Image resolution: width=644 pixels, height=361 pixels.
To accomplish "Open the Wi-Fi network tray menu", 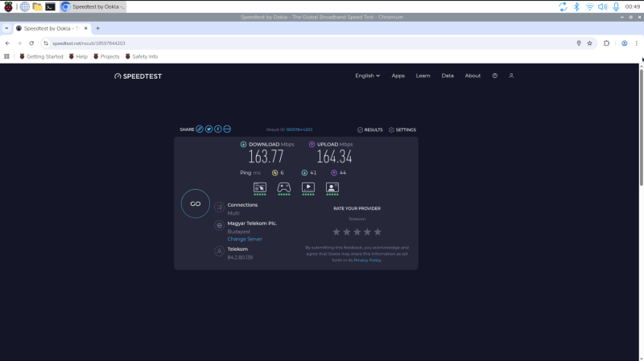I will [590, 6].
